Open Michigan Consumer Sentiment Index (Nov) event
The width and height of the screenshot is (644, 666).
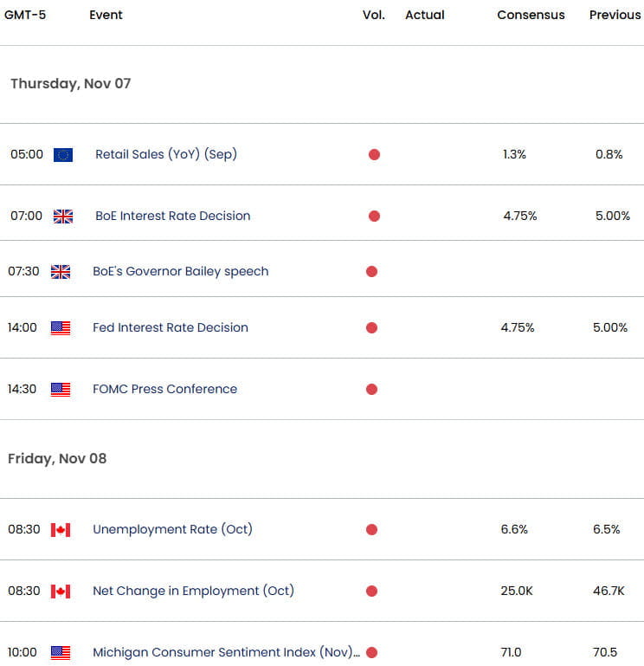click(x=226, y=652)
